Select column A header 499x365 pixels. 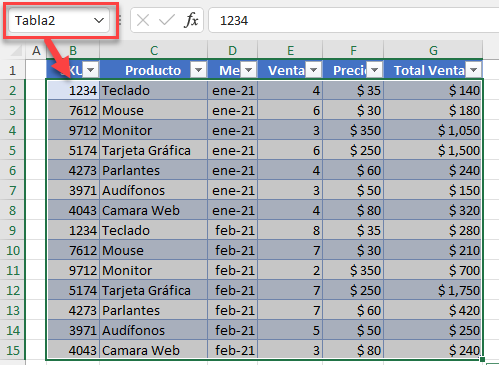(36, 50)
